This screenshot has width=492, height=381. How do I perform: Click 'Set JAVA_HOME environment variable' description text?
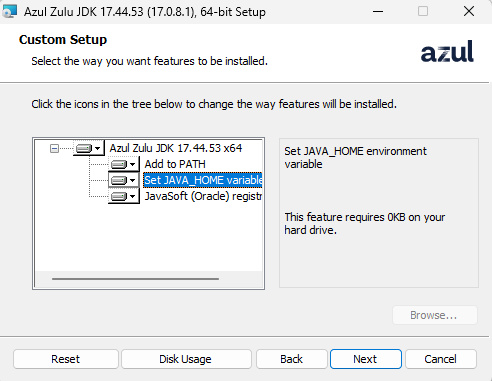pyautogui.click(x=355, y=158)
